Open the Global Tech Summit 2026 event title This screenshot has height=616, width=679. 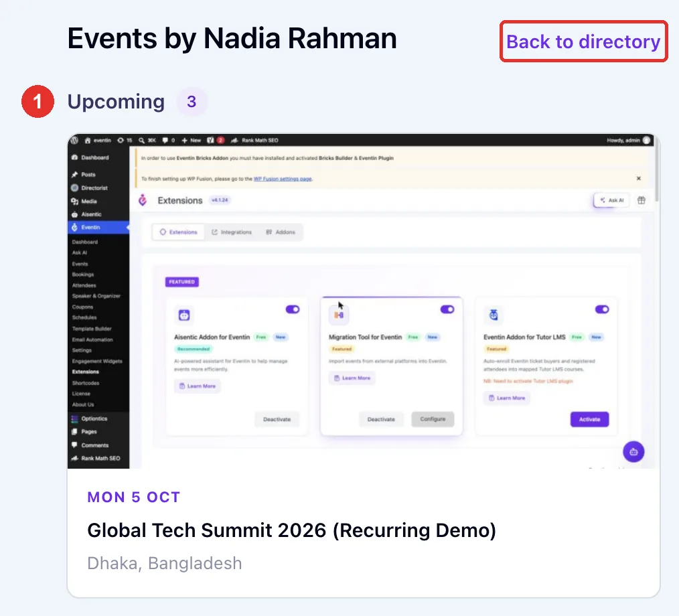[x=291, y=530]
